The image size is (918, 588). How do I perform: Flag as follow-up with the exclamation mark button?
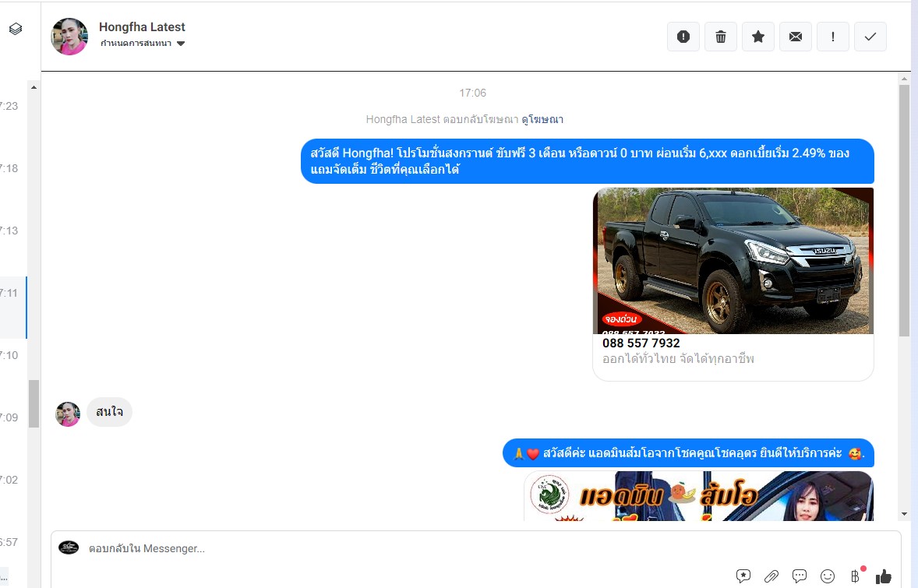coord(833,37)
